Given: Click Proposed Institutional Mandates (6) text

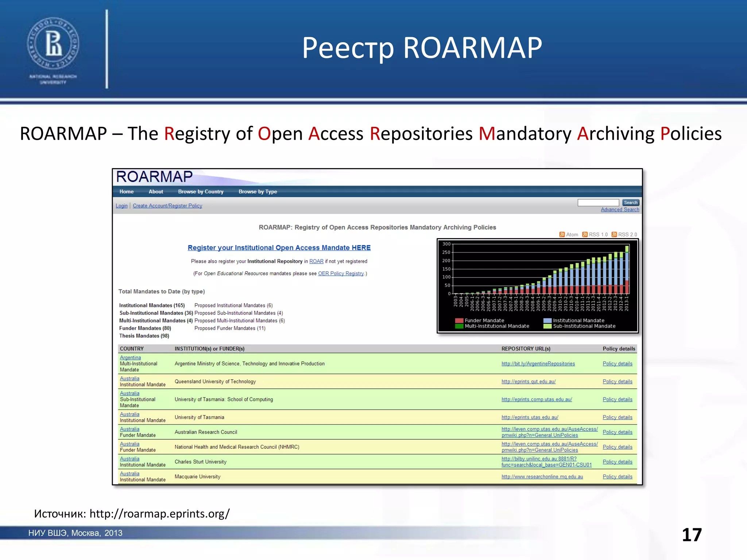Looking at the screenshot, I should (233, 306).
